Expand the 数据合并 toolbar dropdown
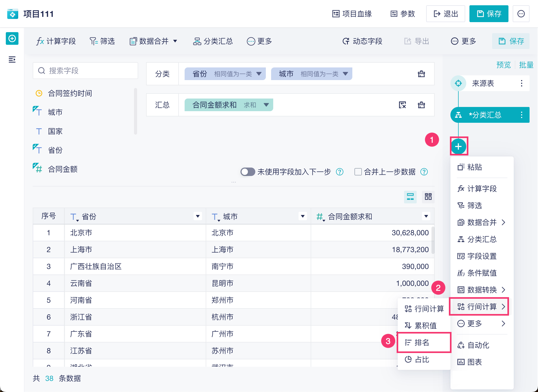This screenshot has height=392, width=538. 175,41
